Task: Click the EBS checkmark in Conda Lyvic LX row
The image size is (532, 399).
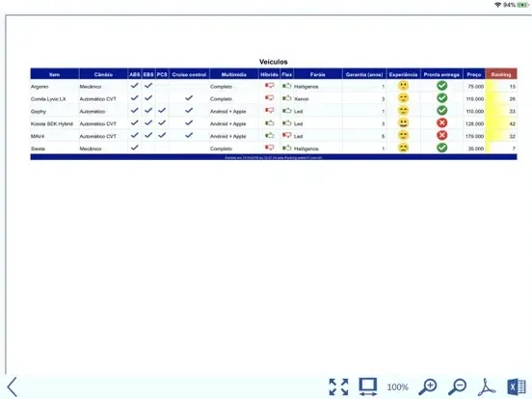Action: (148, 98)
